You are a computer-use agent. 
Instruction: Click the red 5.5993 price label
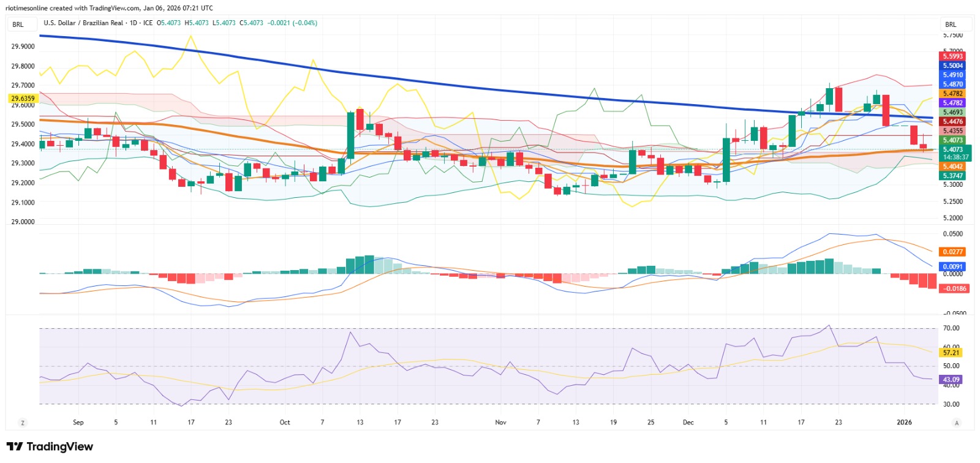click(952, 56)
